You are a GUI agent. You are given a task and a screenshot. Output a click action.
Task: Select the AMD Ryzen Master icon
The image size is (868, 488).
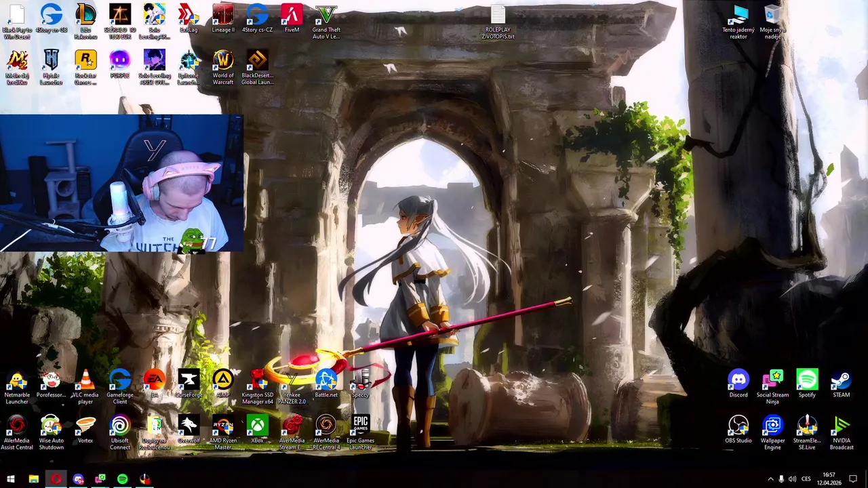point(223,434)
